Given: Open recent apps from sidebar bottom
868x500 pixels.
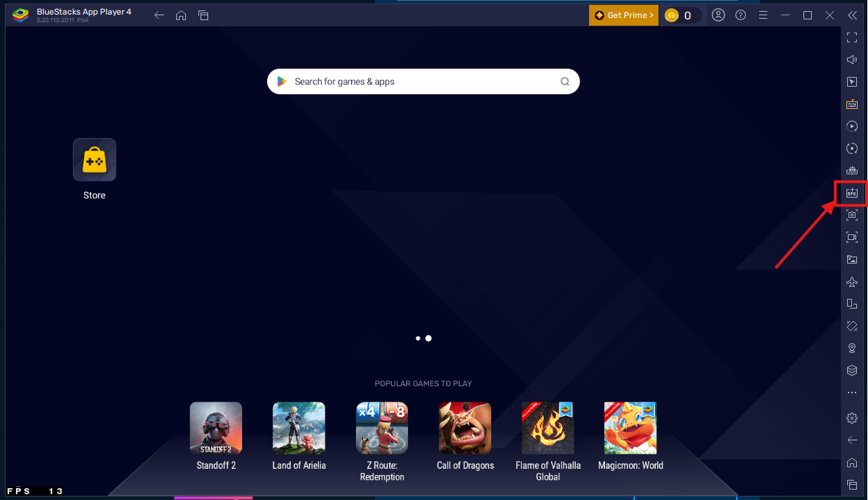Looking at the screenshot, I should tap(852, 485).
